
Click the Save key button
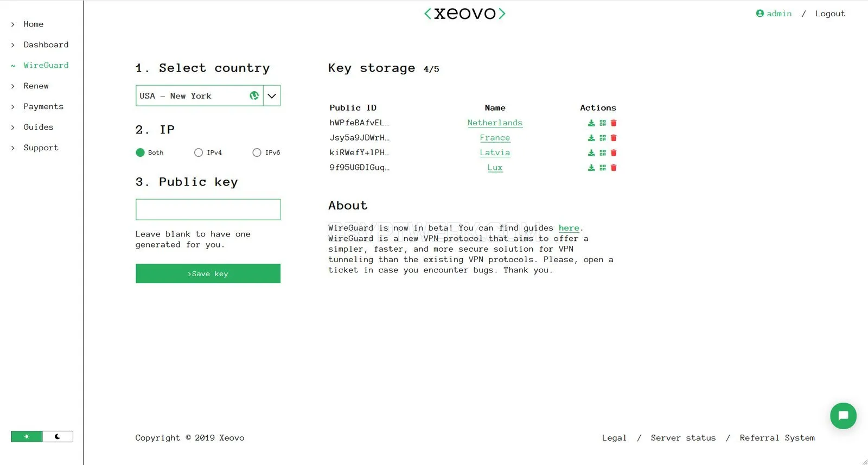pyautogui.click(x=208, y=273)
